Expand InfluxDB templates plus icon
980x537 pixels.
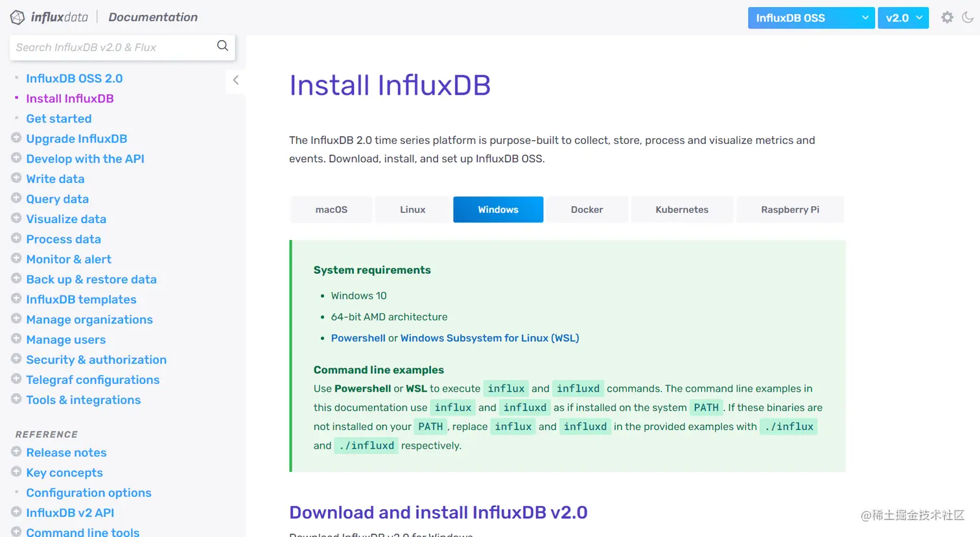point(16,298)
